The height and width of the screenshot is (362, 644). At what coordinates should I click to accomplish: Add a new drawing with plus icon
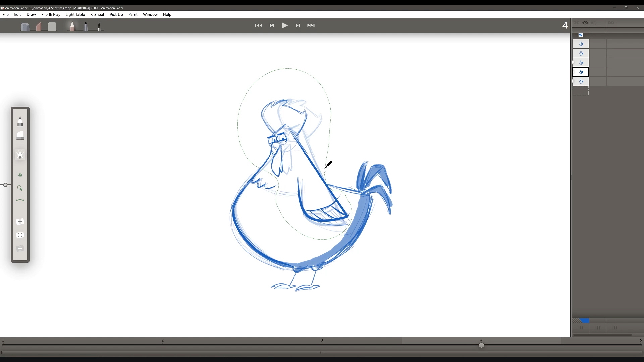click(x=20, y=222)
